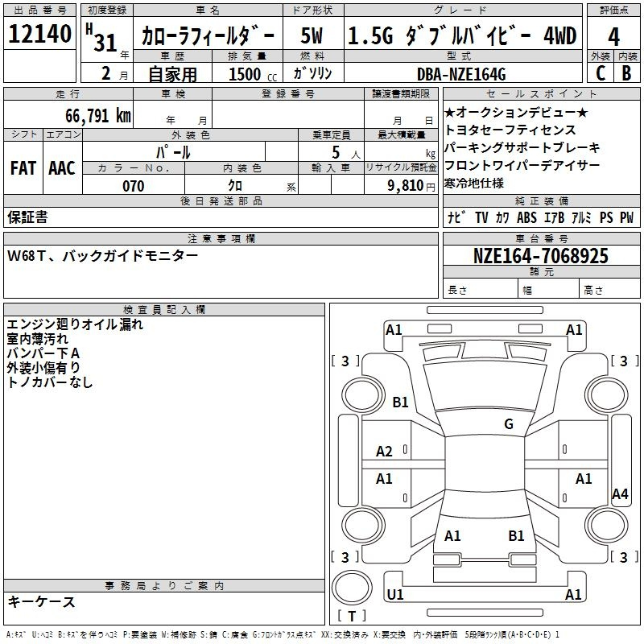This screenshot has width=644, height=644.
Task: Select inspector note バンパー下A
Action: [x=43, y=353]
